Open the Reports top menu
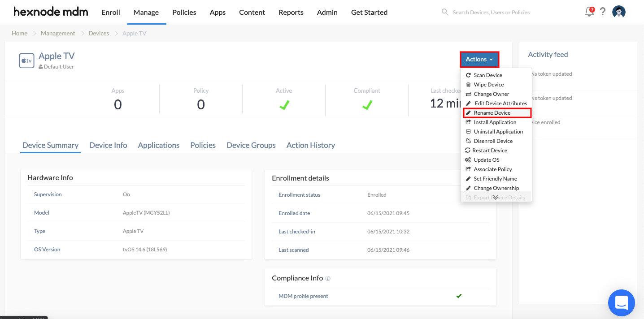Image resolution: width=644 pixels, height=319 pixels. 291,12
